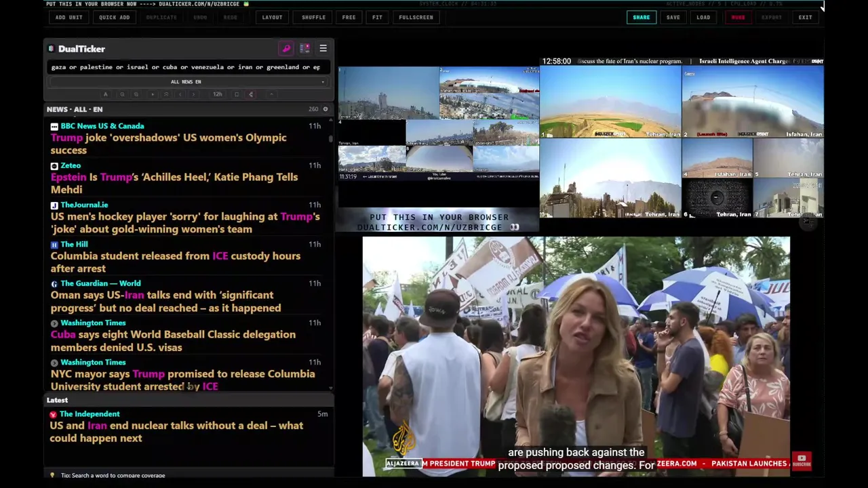This screenshot has width=868, height=488.
Task: Click the YouTube subscribe icon on video
Action: (x=802, y=461)
